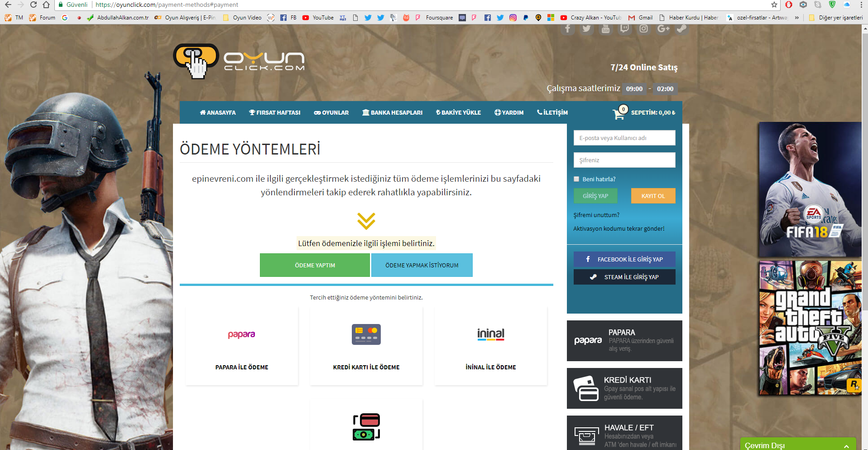Bookmark this page with the star icon
The image size is (868, 450).
[774, 5]
